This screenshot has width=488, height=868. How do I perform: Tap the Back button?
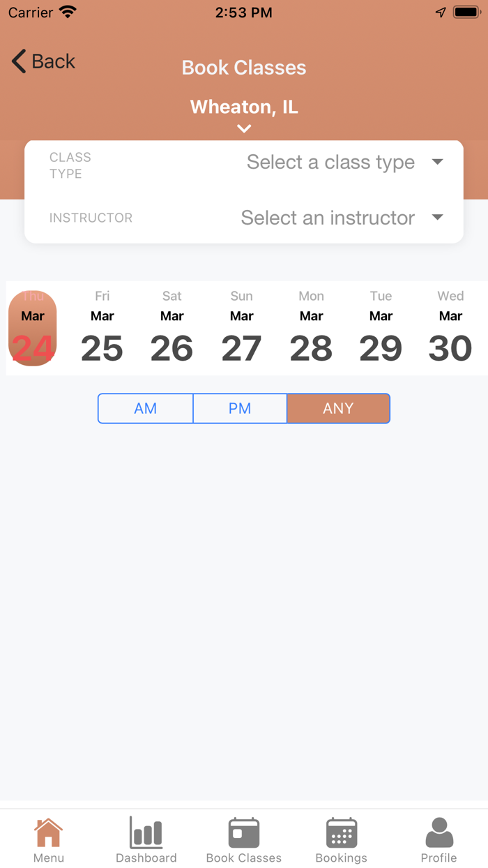[x=43, y=61]
